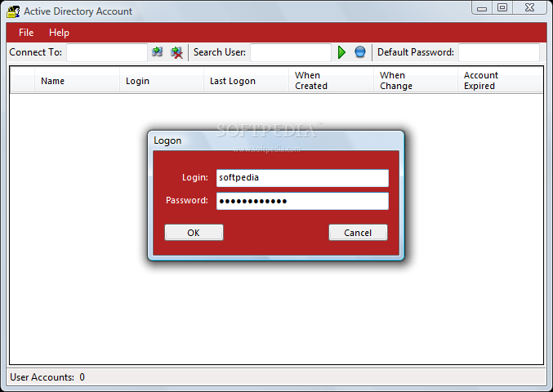Cancel the Logon dialog
The width and height of the screenshot is (553, 392).
(358, 233)
